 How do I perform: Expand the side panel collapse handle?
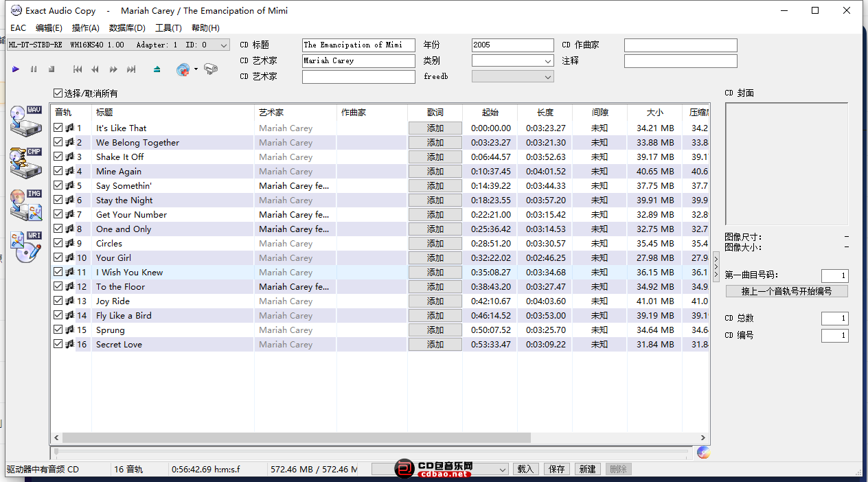716,266
